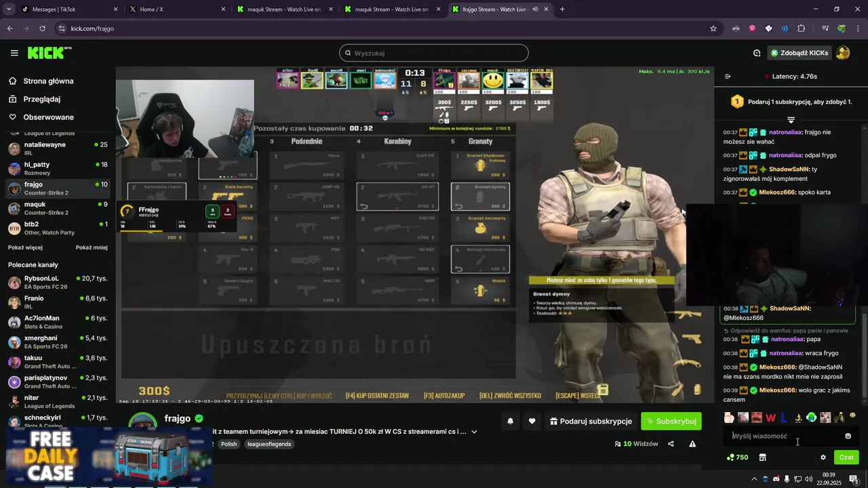868x488 pixels.
Task: Open hi_patty followed channel
Action: (58, 168)
